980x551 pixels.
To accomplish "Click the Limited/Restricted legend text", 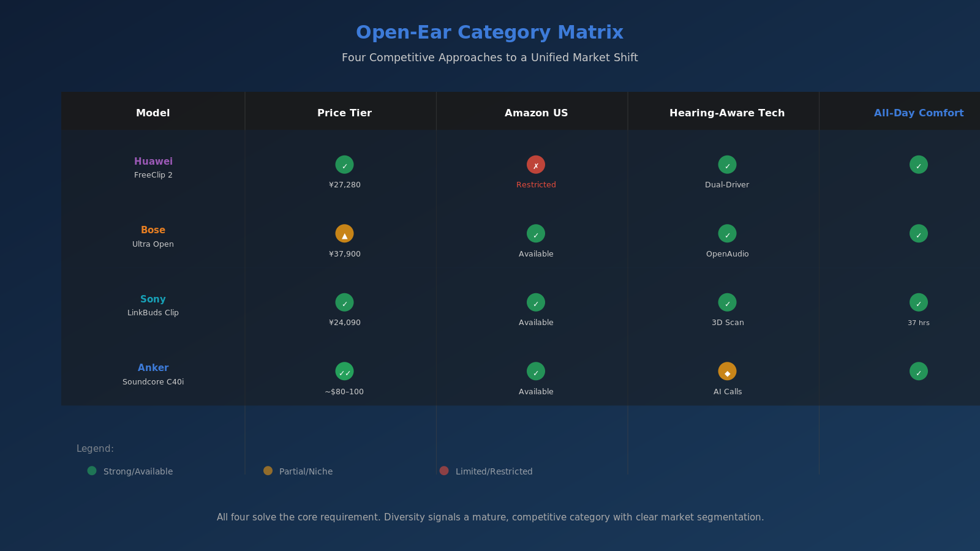I will 494,471.
